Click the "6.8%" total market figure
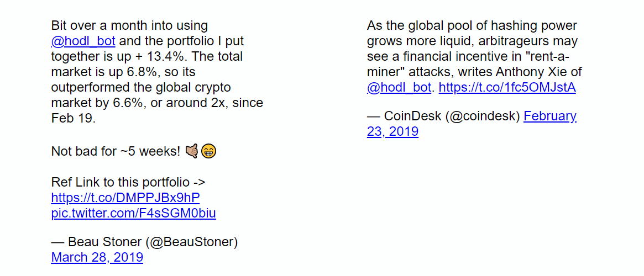 [x=143, y=72]
